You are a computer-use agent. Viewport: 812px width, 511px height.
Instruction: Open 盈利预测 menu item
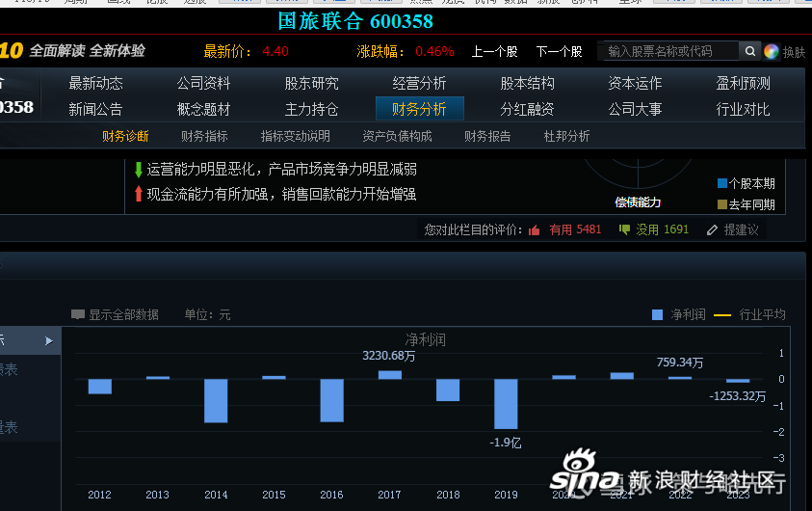[743, 83]
